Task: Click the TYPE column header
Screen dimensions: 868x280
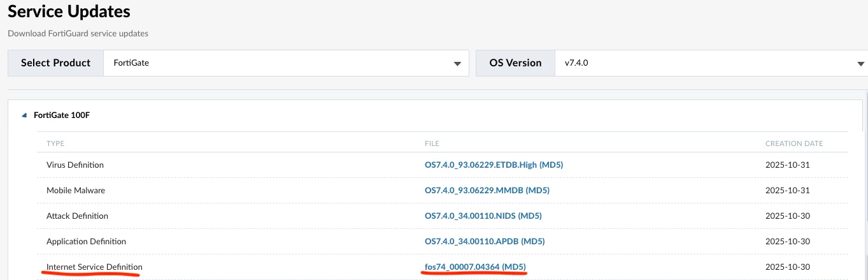Action: [x=55, y=144]
